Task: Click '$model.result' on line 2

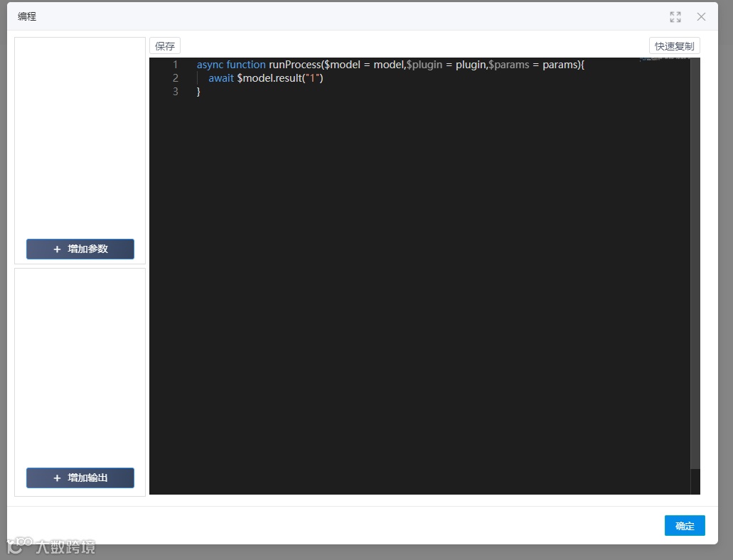Action: pos(269,78)
